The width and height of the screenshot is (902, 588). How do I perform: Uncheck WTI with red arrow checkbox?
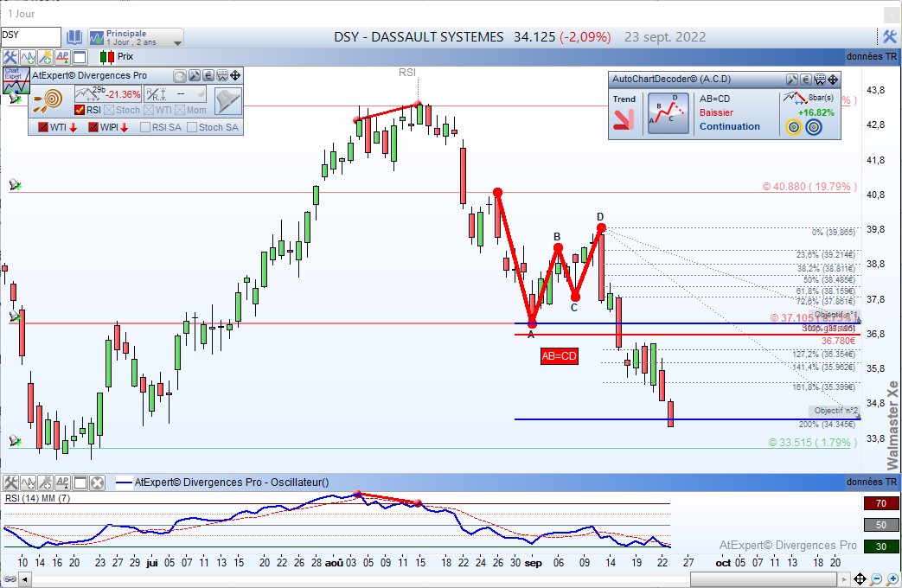pyautogui.click(x=42, y=127)
